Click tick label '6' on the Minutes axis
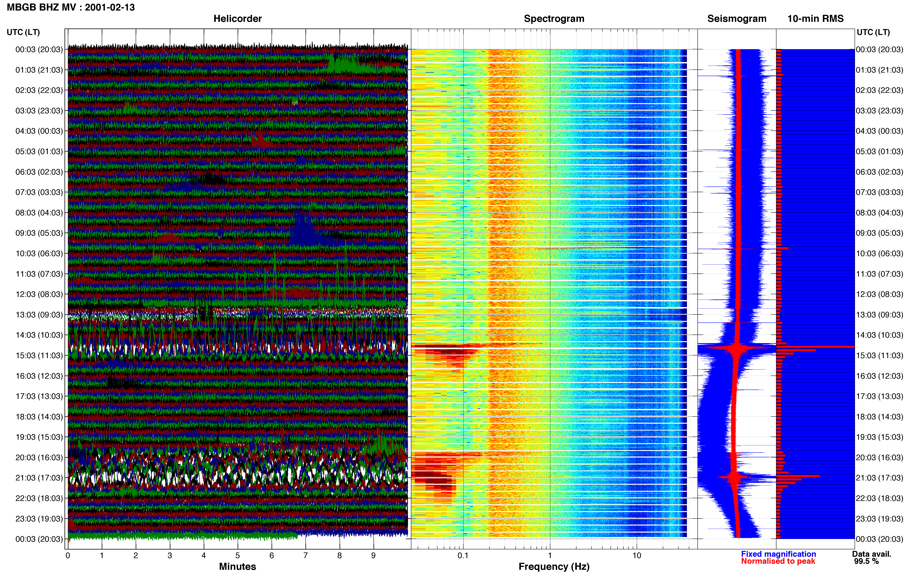Image resolution: width=924 pixels, height=578 pixels. pos(272,555)
